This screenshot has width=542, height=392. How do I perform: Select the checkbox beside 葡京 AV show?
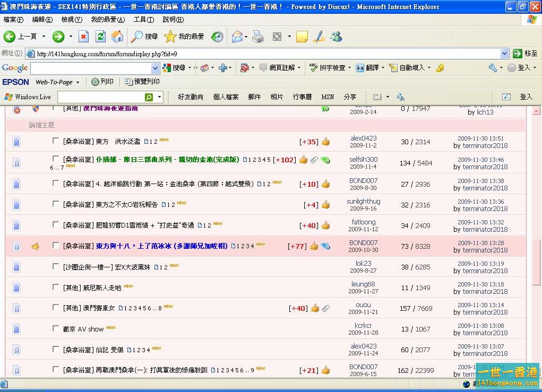[x=56, y=328]
